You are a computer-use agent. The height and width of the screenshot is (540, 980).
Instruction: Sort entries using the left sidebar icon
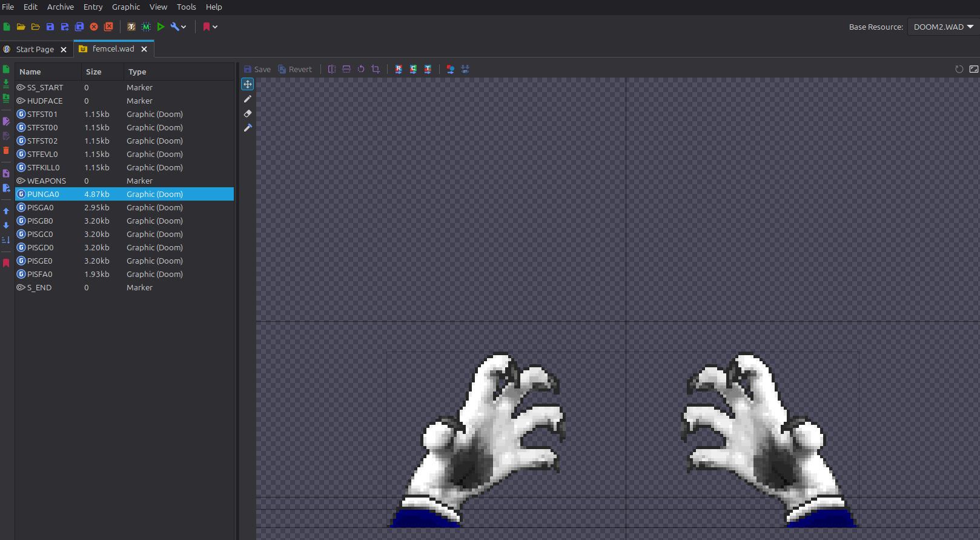[6, 240]
